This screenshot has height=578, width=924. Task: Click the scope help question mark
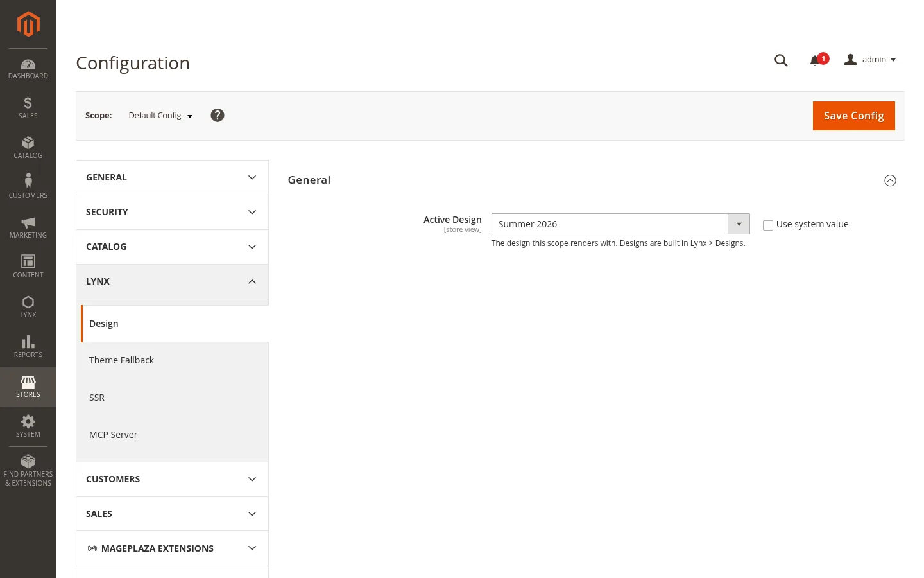[218, 116]
